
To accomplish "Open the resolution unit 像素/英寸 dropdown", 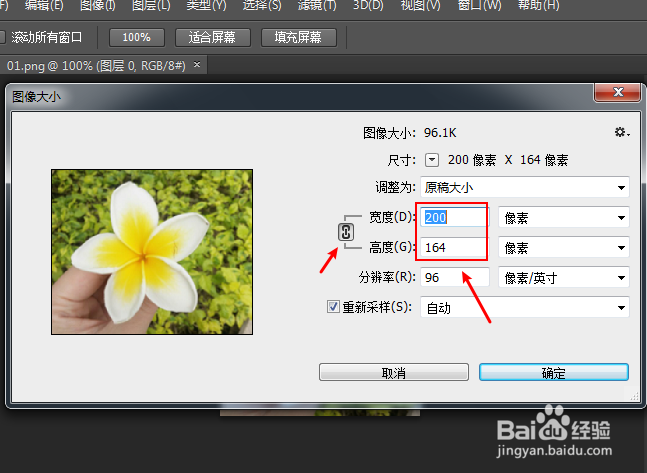I will [x=564, y=278].
